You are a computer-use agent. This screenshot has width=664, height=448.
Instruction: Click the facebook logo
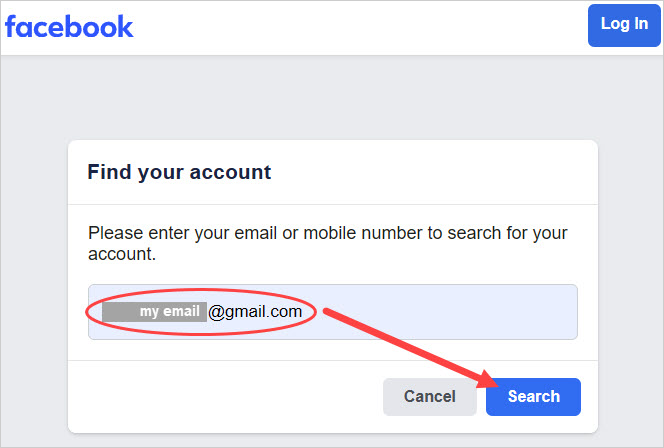(69, 26)
